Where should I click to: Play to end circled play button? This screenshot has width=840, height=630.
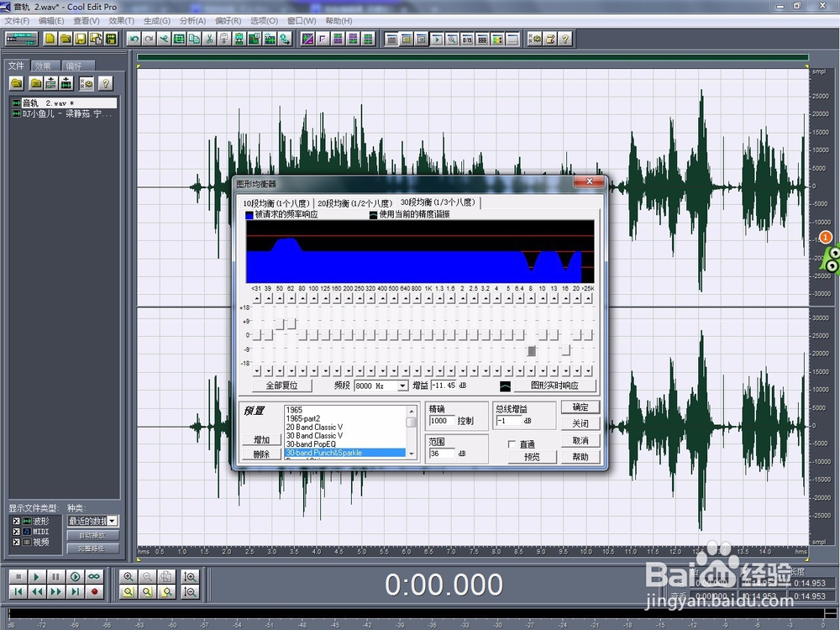[x=75, y=577]
